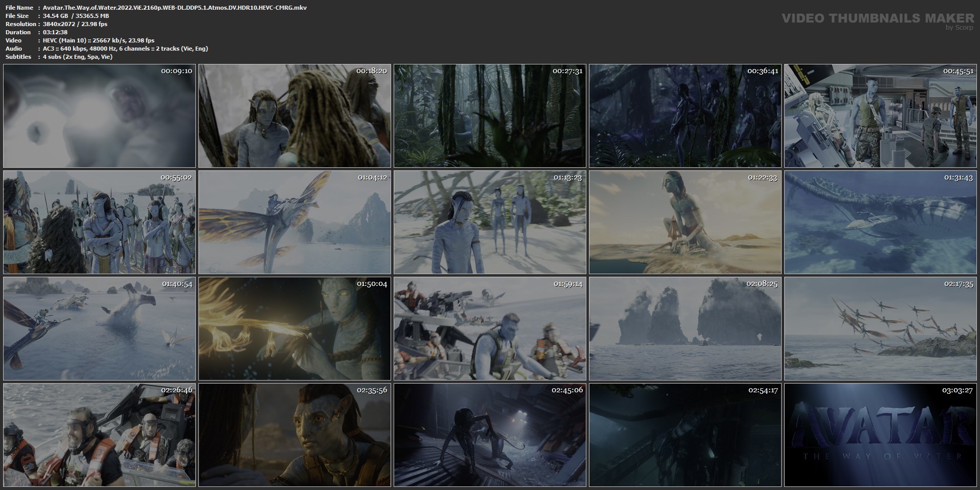980x490 pixels.
Task: Pick the 02:35:56 close-up thumbnail
Action: tap(294, 435)
